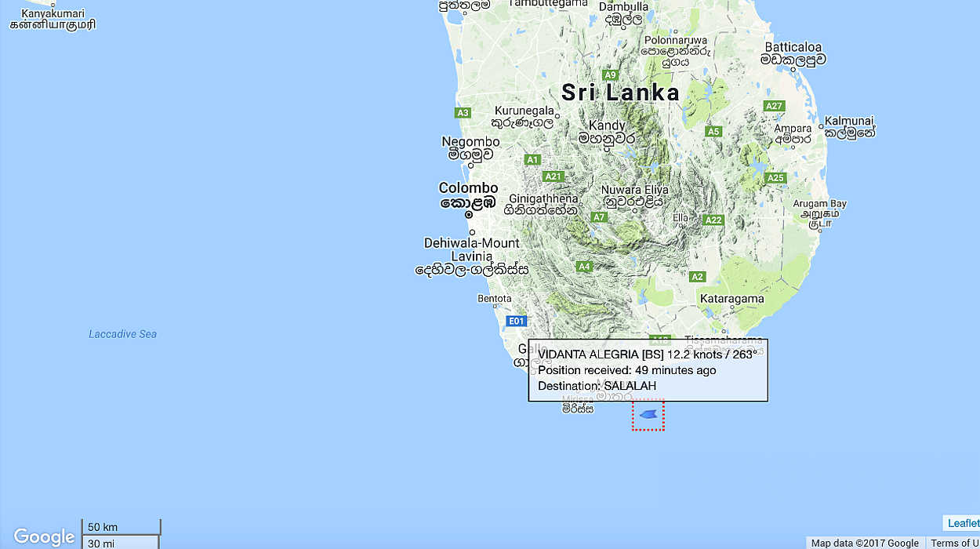This screenshot has height=549, width=980.
Task: Click the A27 road shield
Action: [774, 106]
